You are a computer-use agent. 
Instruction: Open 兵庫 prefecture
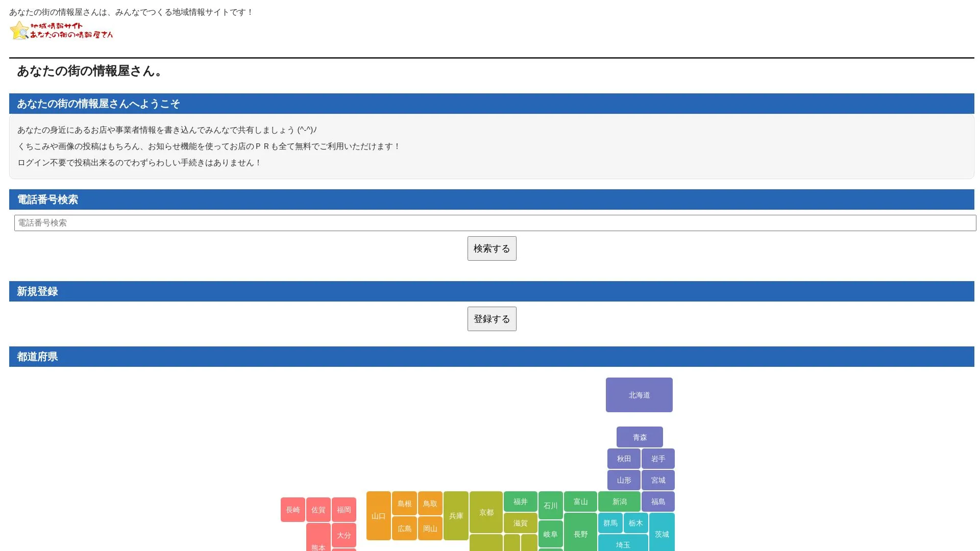tap(456, 516)
